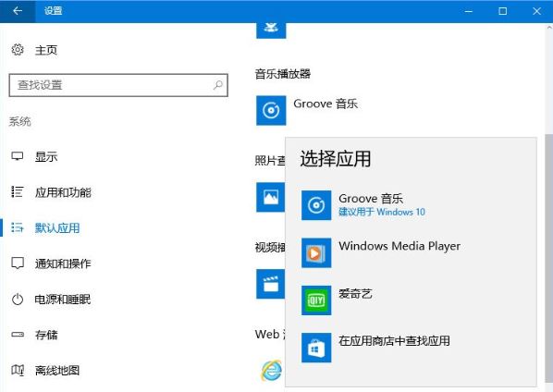The height and width of the screenshot is (392, 553).
Task: Click the search magnifier icon
Action: (x=217, y=85)
